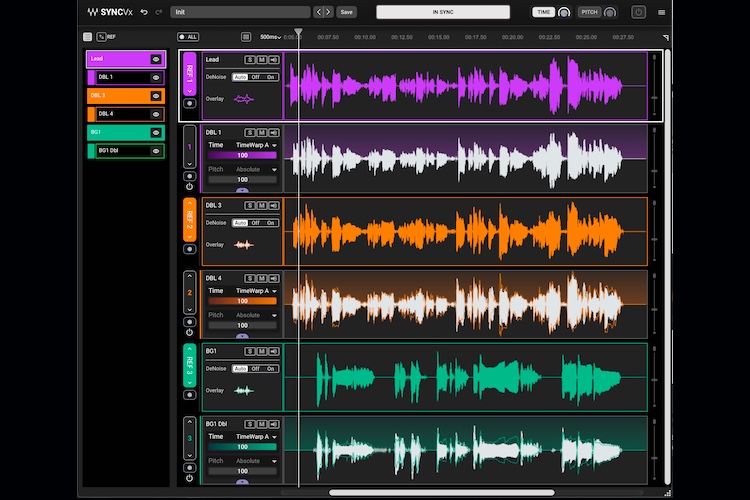The width and height of the screenshot is (750, 500).
Task: Open the Pitch Absolute dropdown on the DBL 4 track
Action: pyautogui.click(x=256, y=315)
